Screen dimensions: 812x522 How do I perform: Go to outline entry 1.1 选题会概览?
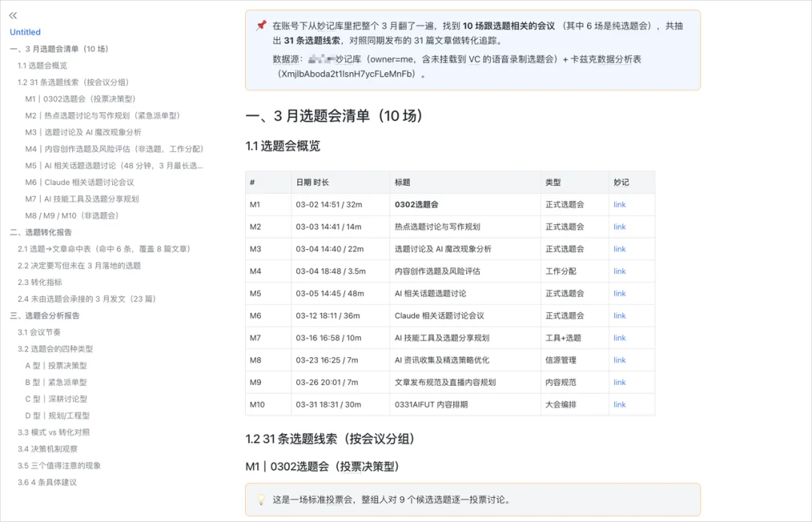pyautogui.click(x=42, y=65)
